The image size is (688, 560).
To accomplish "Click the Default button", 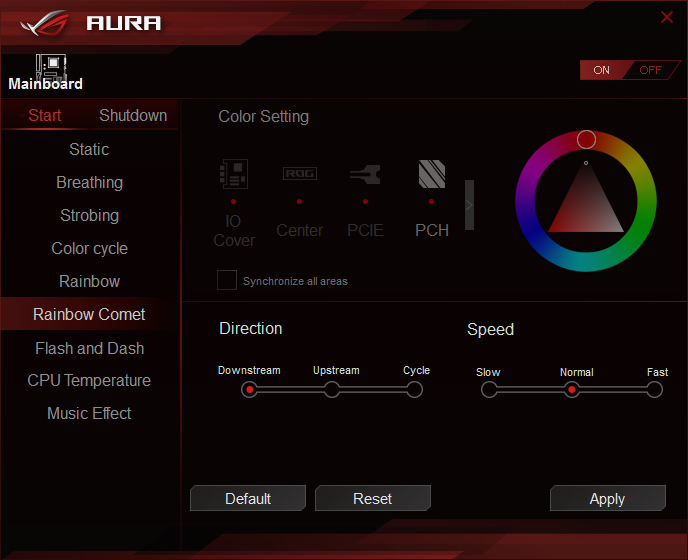I will tap(248, 498).
